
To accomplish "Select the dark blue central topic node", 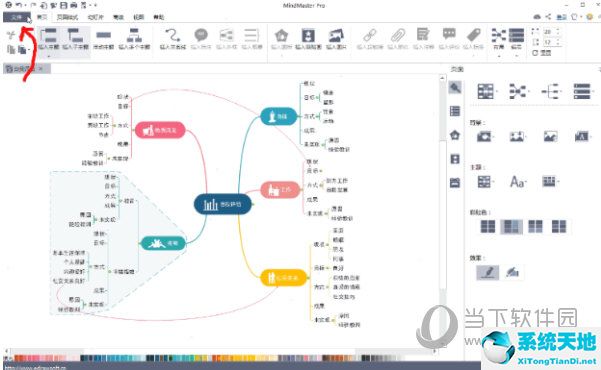I will [223, 204].
